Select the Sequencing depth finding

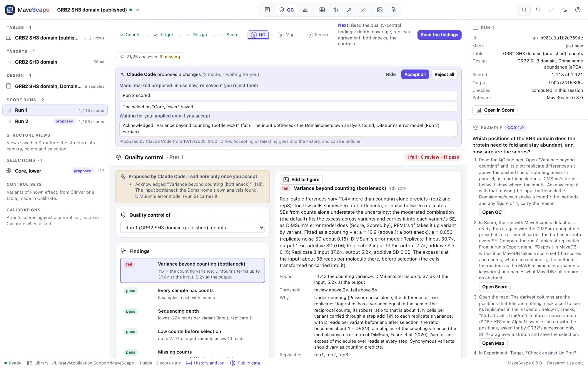pos(192,314)
